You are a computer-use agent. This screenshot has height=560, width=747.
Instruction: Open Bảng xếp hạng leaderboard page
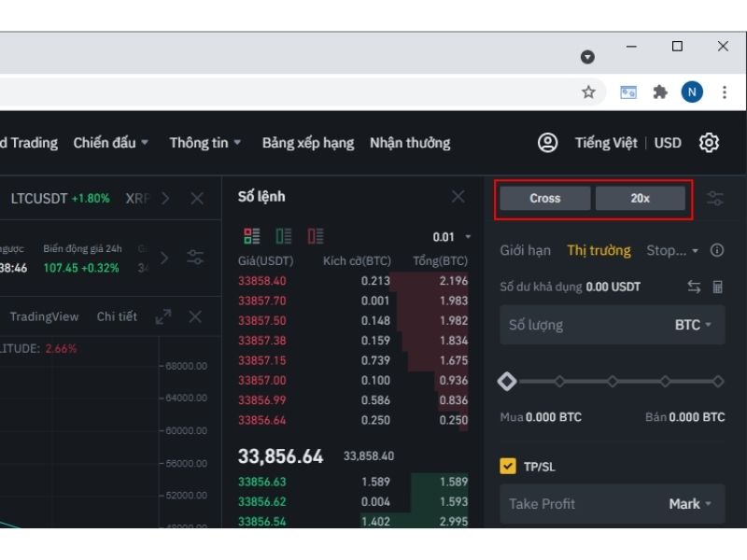308,143
